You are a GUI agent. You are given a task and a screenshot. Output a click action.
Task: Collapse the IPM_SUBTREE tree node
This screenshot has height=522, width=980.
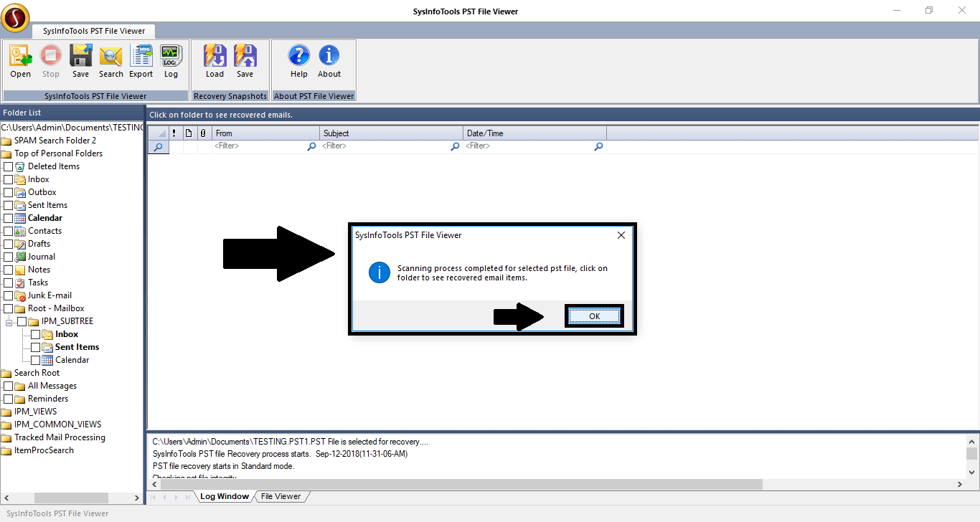pos(9,322)
